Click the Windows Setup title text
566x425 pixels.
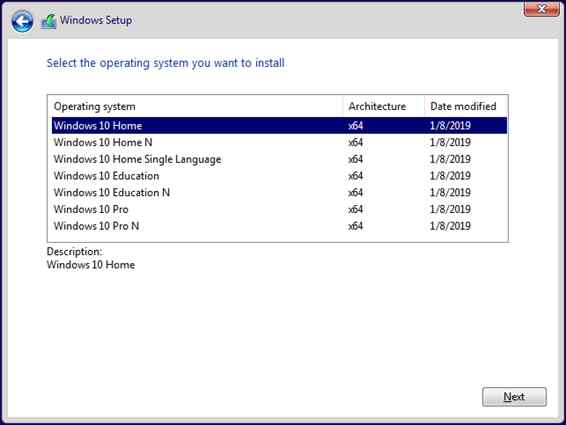(x=96, y=20)
